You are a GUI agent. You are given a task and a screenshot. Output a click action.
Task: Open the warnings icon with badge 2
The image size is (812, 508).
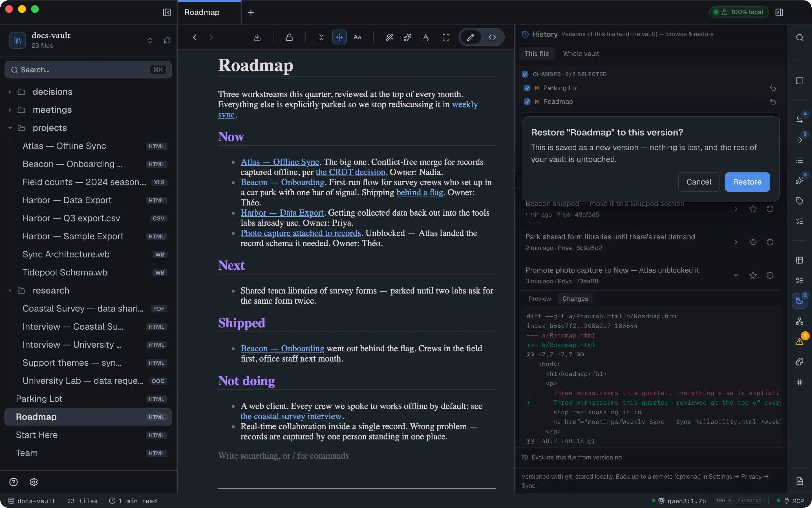point(800,341)
